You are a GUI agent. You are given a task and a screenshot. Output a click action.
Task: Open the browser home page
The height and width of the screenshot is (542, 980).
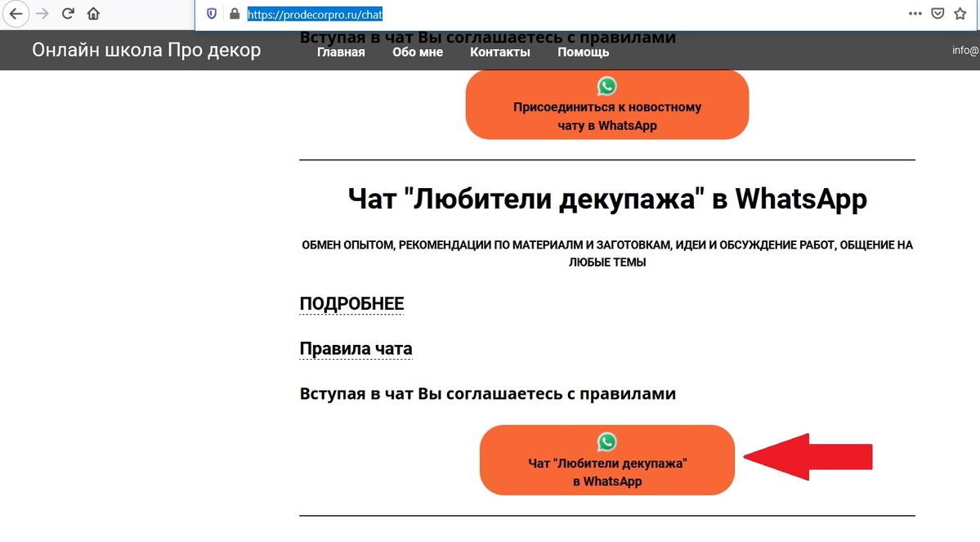tap(93, 14)
